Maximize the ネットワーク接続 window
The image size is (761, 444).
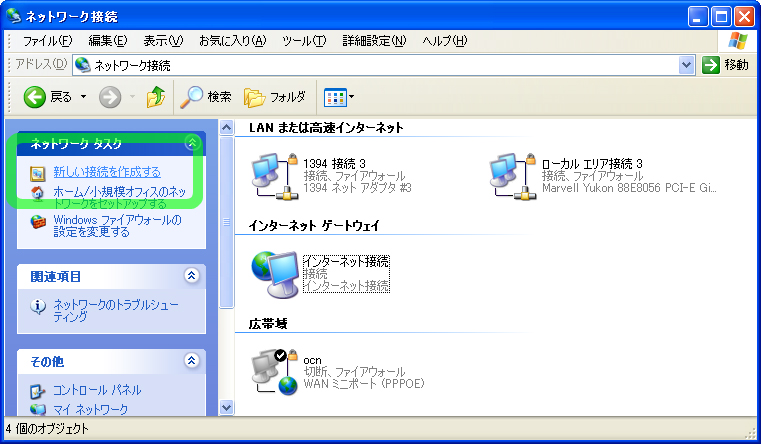pos(721,17)
